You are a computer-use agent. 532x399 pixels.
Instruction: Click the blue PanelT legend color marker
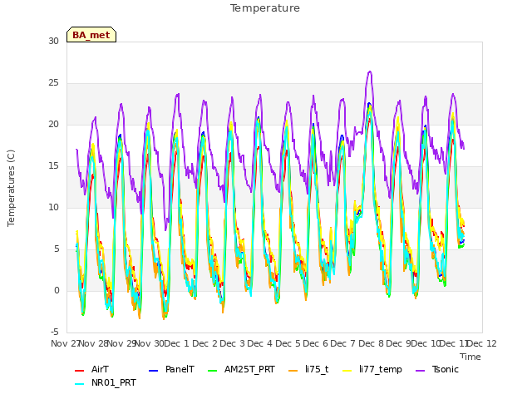click(153, 371)
